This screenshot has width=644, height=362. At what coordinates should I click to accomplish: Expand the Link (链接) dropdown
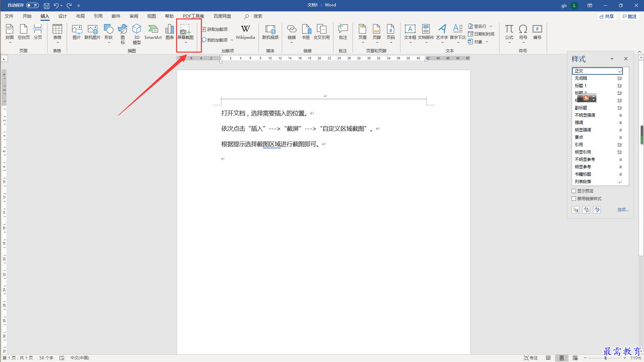(292, 43)
